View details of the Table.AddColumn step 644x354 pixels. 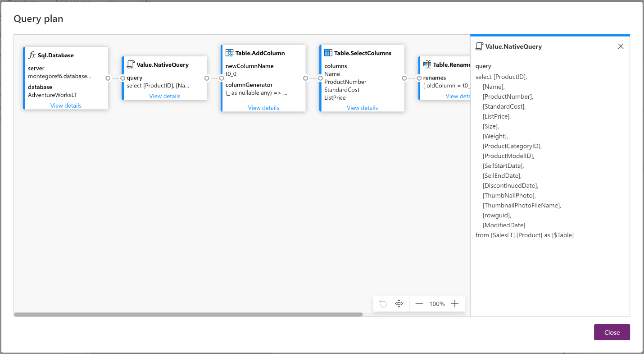[263, 108]
